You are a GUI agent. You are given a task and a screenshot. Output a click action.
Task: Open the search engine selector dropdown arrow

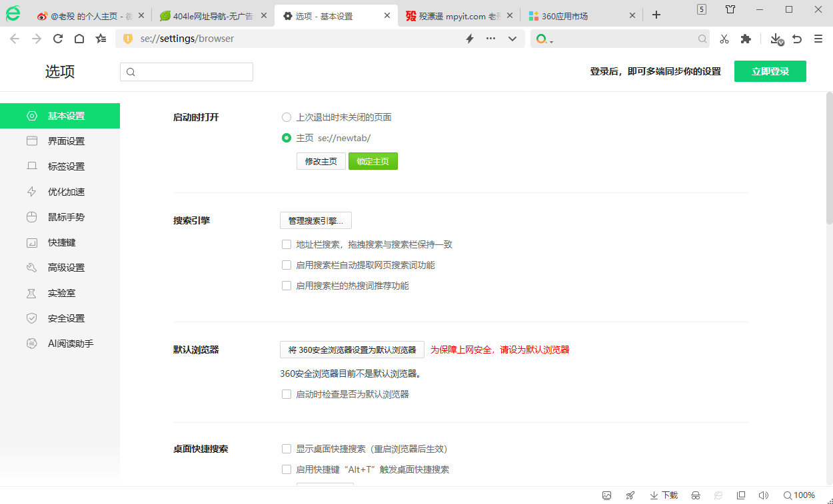552,41
